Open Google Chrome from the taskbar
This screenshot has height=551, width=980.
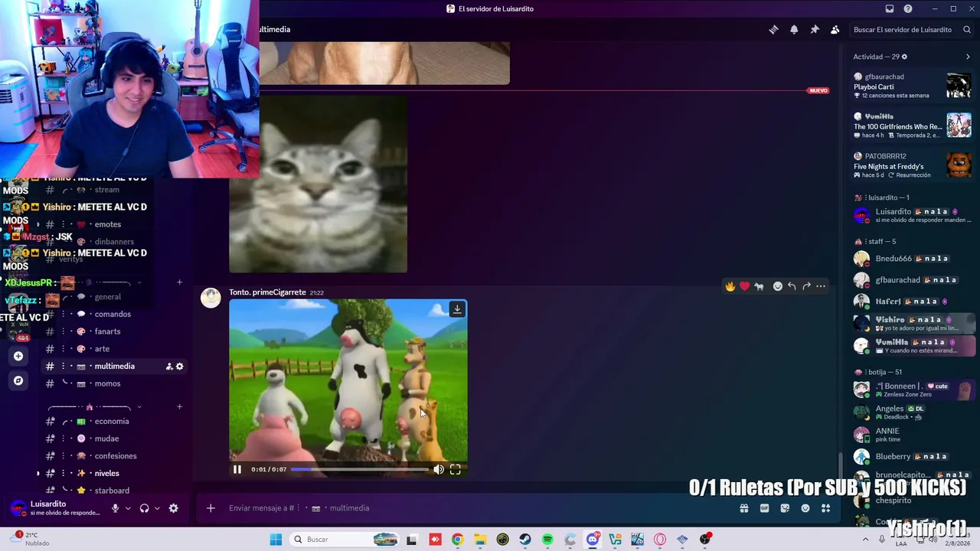click(457, 540)
